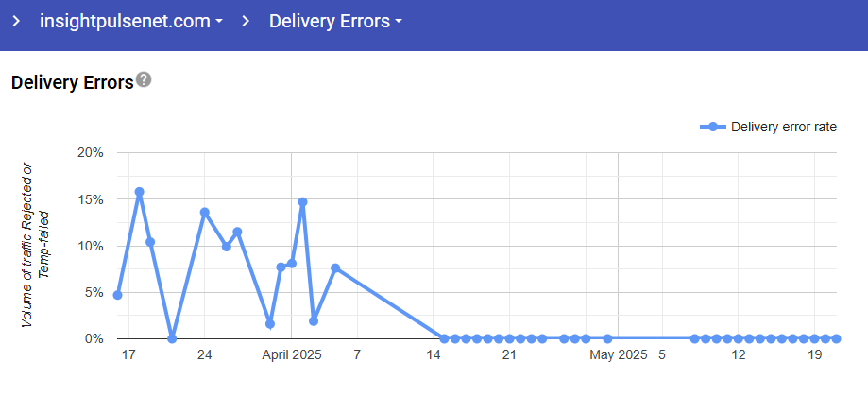Click the "May 2025" x-axis label
The height and width of the screenshot is (414, 868).
click(619, 356)
